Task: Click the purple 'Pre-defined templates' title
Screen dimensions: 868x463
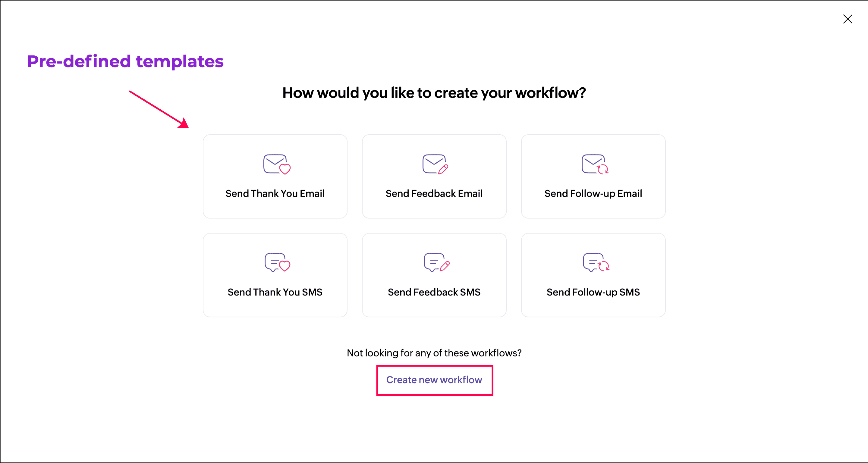Action: [x=125, y=62]
